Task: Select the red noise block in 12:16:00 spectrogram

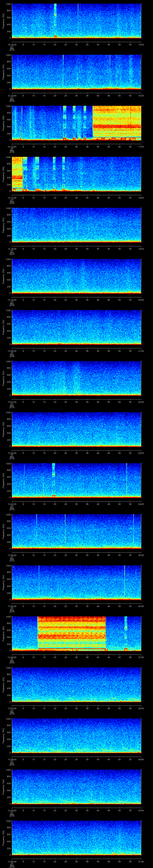Action: click(x=117, y=123)
